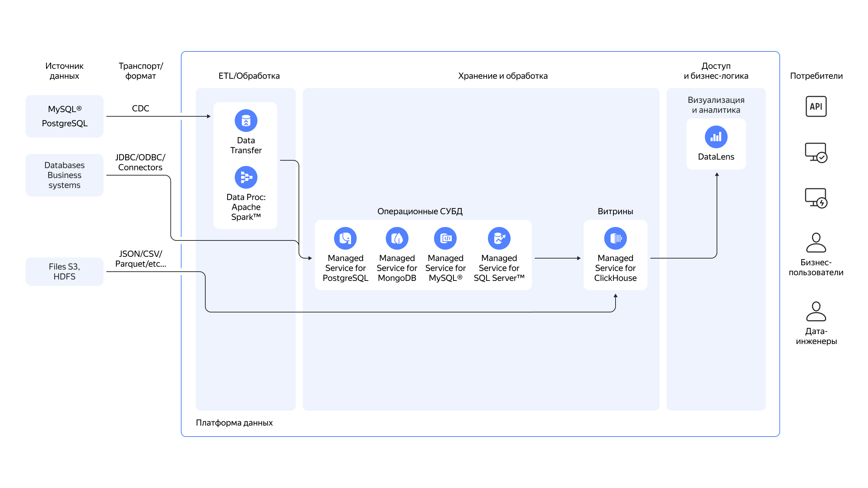Click the API consumer icon
Viewport: 868px width, 488px height.
click(816, 106)
